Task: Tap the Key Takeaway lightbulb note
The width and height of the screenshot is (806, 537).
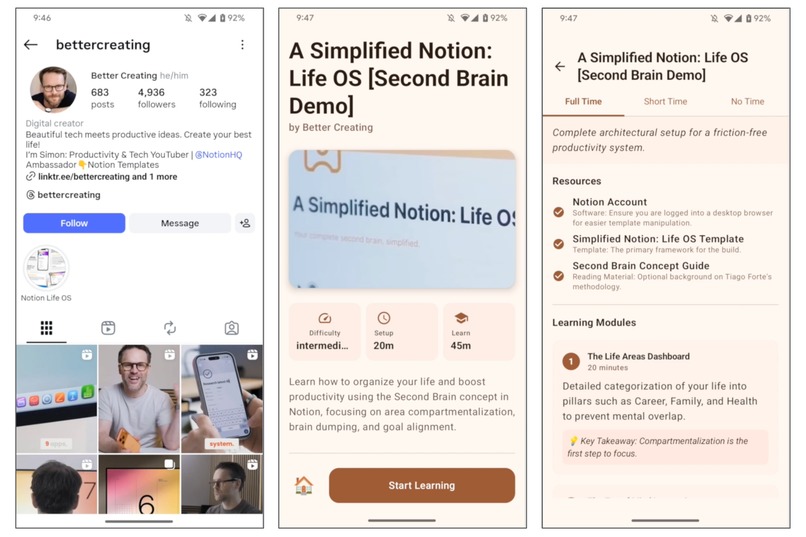Action: point(665,447)
